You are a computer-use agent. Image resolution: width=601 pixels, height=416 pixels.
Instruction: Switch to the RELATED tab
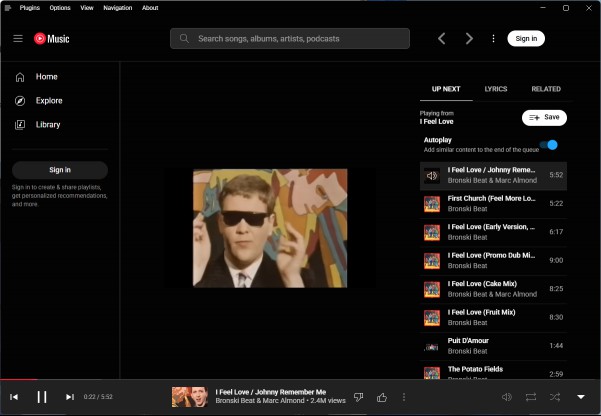546,89
